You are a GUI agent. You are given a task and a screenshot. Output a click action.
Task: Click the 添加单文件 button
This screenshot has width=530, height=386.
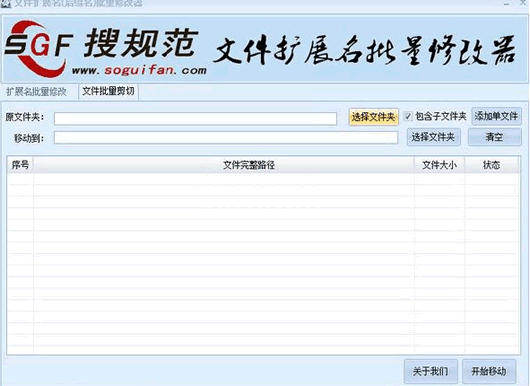(496, 116)
